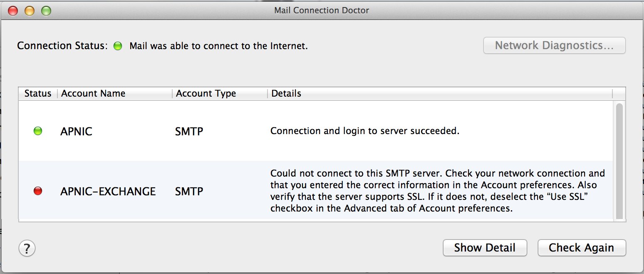The height and width of the screenshot is (274, 644).
Task: Close the Mail Connection Doctor window
Action: (13, 11)
